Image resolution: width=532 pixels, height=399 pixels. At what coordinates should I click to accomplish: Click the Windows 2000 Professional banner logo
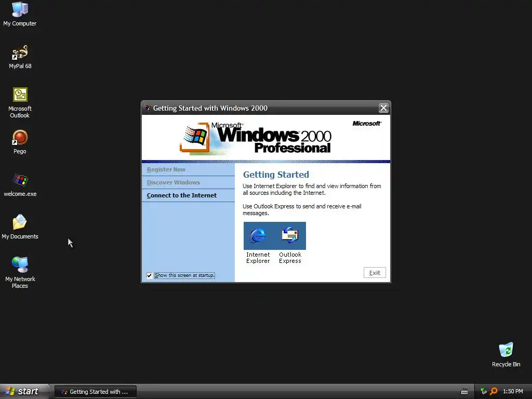(256, 138)
